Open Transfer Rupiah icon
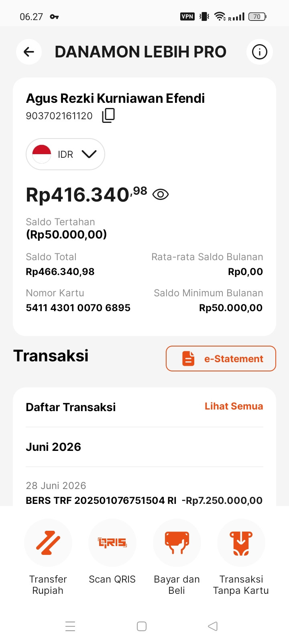289x644 pixels. [48, 543]
